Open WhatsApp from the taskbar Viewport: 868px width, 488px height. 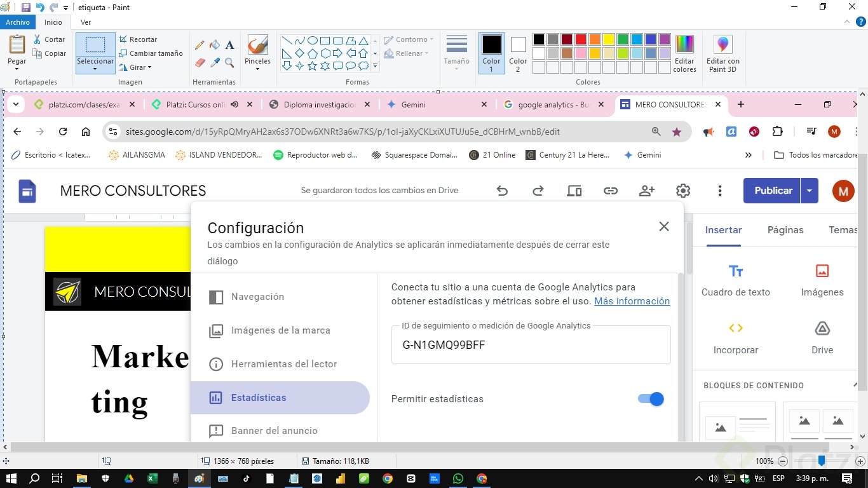tap(458, 478)
